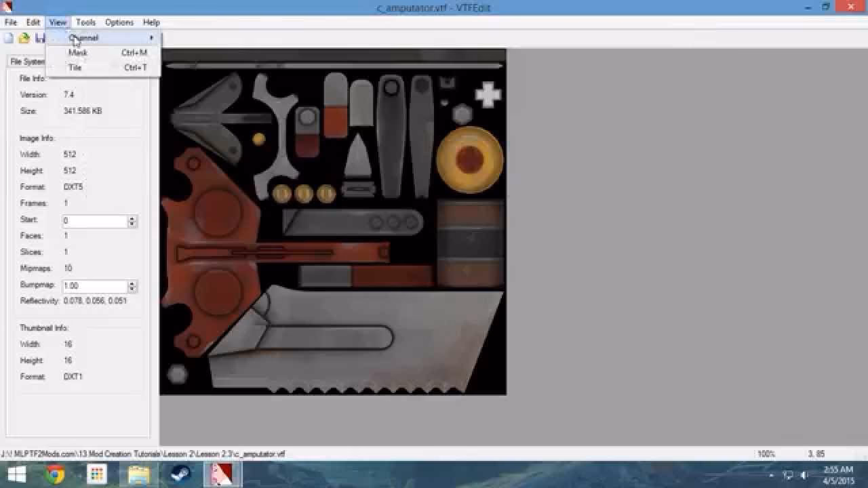
Task: Click the Image Info section label
Action: click(x=37, y=138)
